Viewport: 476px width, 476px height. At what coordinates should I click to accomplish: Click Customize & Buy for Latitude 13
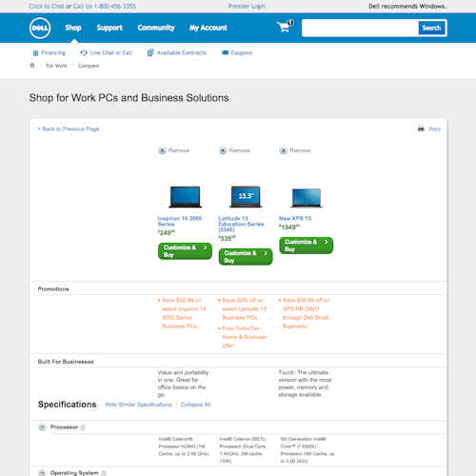(246, 257)
